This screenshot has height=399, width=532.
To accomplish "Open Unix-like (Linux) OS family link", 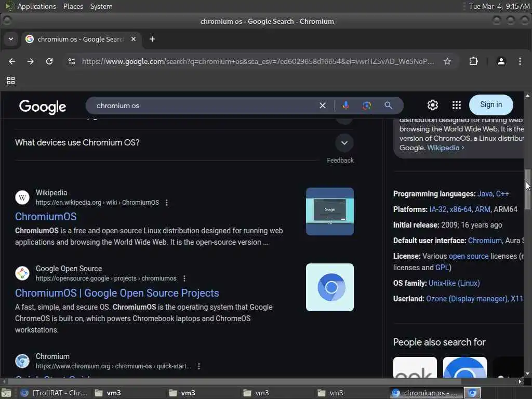I will click(454, 283).
